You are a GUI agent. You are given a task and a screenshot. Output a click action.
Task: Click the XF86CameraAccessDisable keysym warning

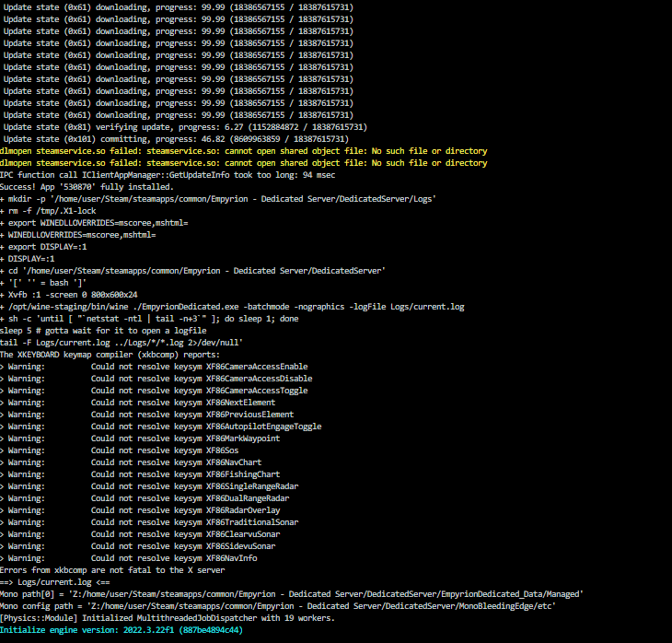pos(156,380)
